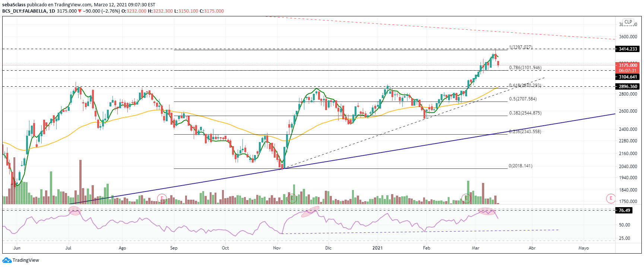Click the Mayo label on time axis
Image resolution: width=644 pixels, height=267 pixels.
[584, 248]
